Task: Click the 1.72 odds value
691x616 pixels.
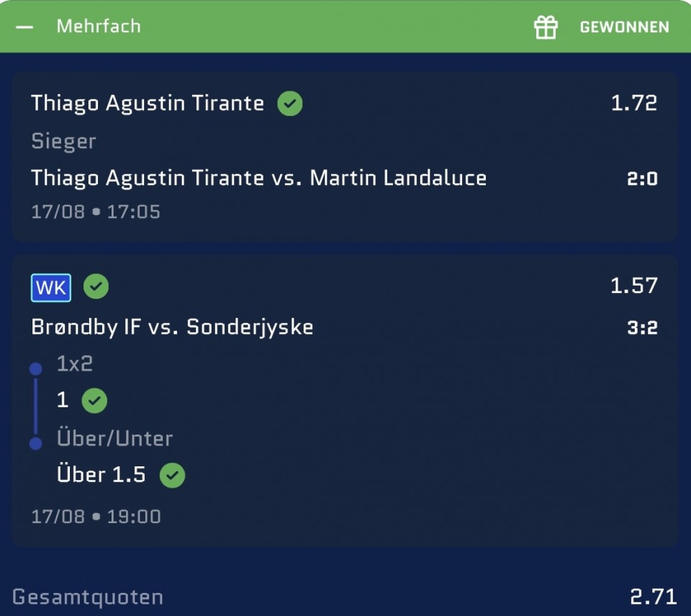Action: [633, 103]
